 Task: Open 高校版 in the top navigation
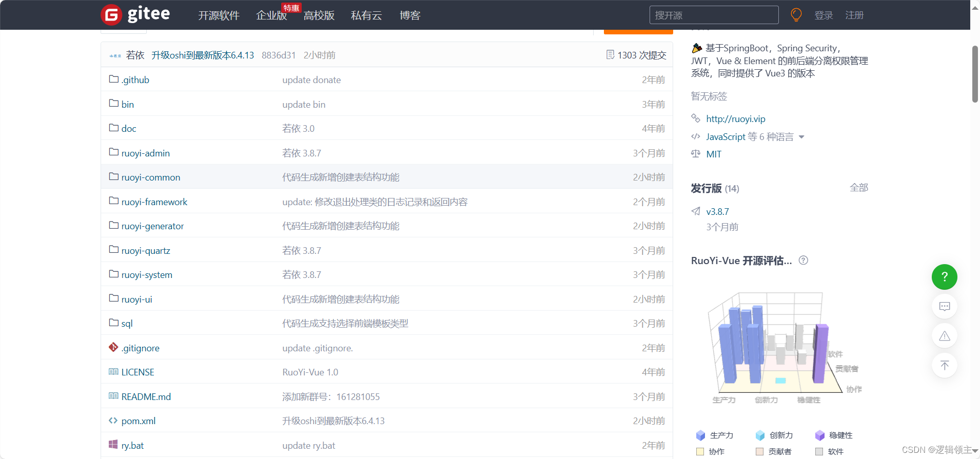coord(319,15)
